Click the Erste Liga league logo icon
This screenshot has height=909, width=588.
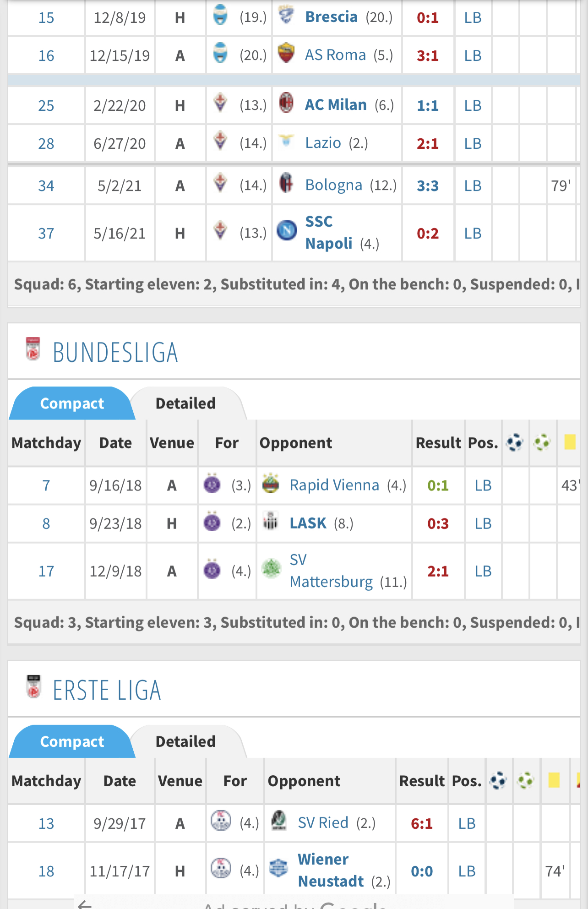(33, 687)
